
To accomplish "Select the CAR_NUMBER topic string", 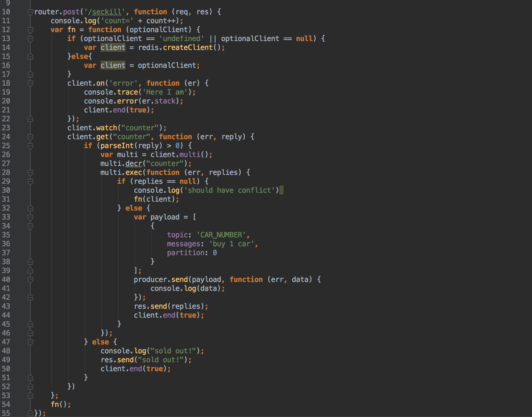I will point(221,235).
